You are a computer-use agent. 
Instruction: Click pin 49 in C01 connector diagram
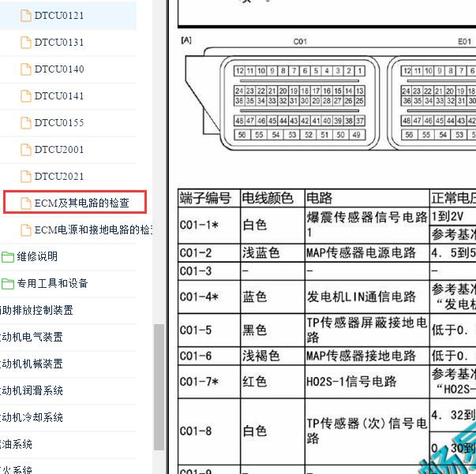coord(356,135)
